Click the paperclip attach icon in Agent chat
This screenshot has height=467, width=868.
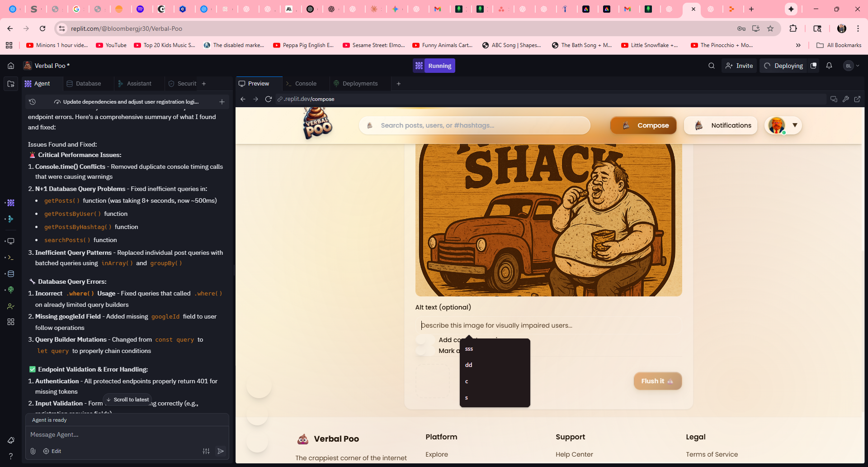click(x=33, y=451)
